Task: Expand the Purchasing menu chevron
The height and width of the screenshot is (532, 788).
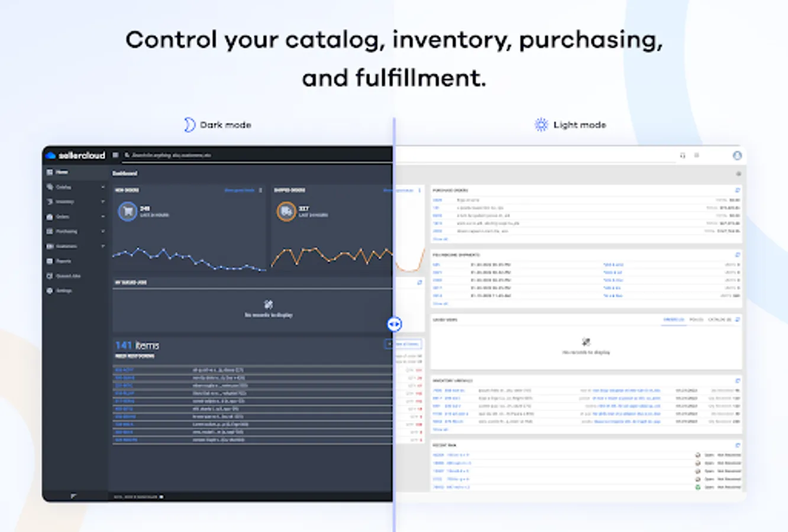Action: pyautogui.click(x=103, y=231)
